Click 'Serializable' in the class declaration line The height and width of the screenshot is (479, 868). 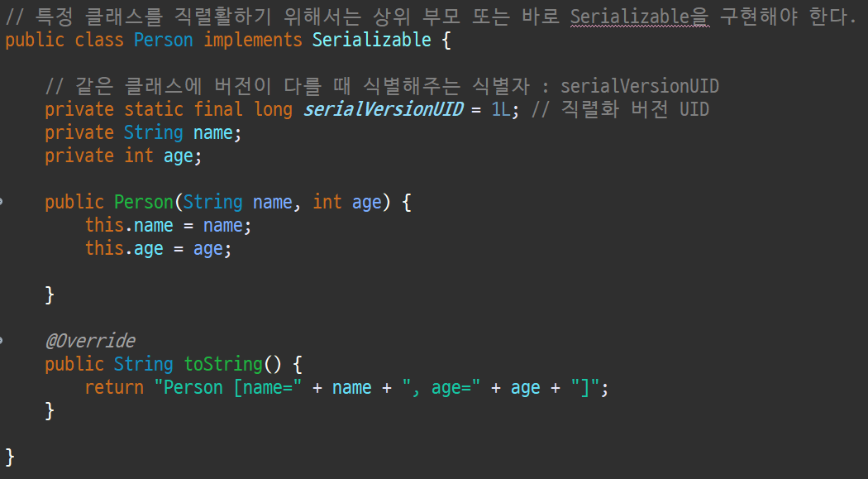(371, 40)
